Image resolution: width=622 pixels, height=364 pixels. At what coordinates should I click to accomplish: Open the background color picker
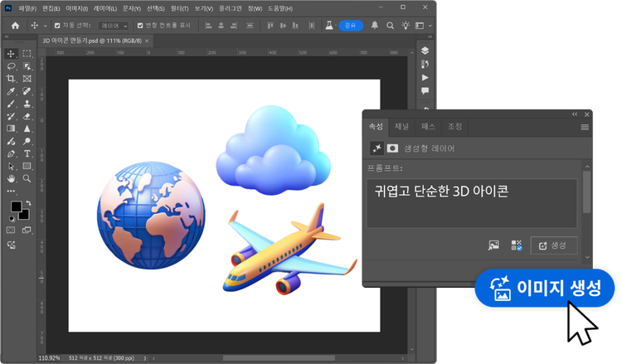(26, 216)
